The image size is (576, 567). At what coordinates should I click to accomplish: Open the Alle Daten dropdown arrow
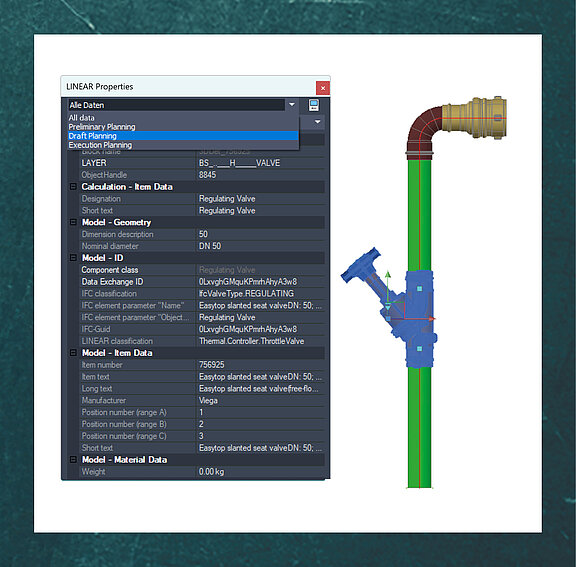pyautogui.click(x=292, y=105)
